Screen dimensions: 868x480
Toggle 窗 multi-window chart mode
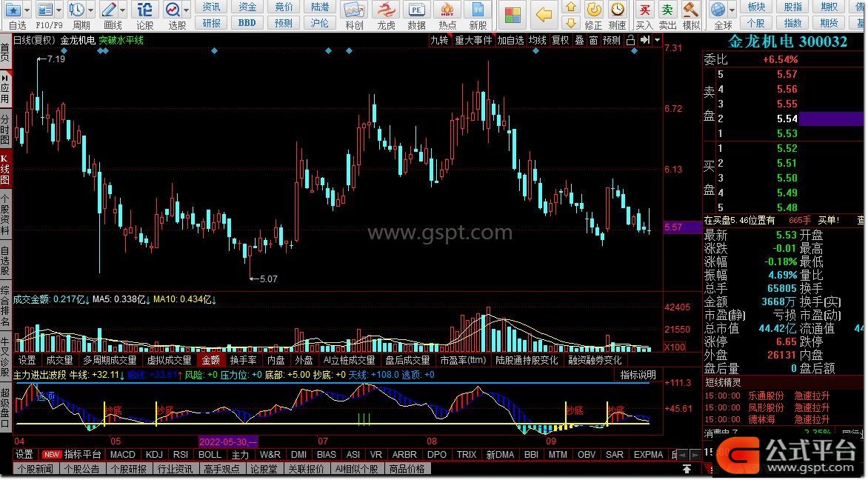tap(593, 41)
